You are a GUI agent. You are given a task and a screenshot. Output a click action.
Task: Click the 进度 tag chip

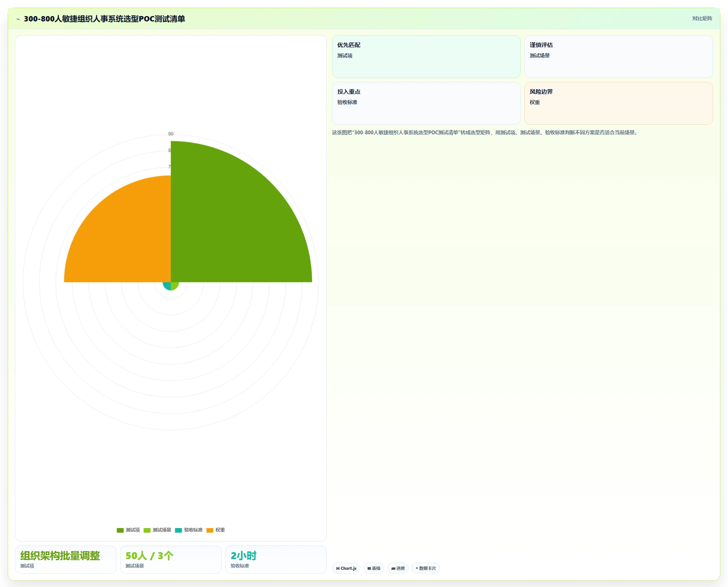398,568
